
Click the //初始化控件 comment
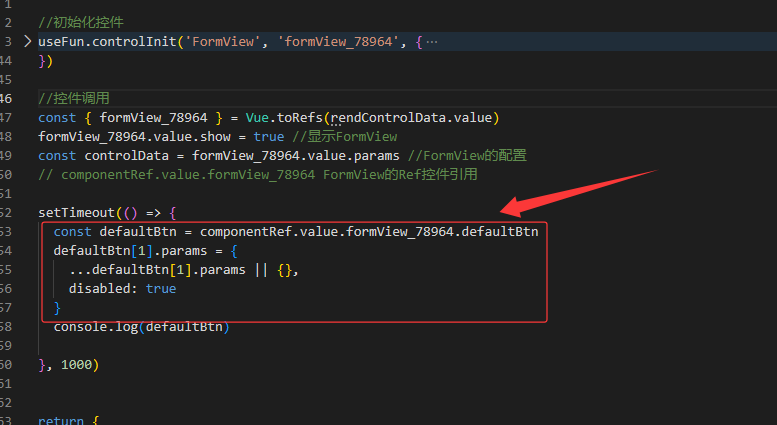[88, 22]
